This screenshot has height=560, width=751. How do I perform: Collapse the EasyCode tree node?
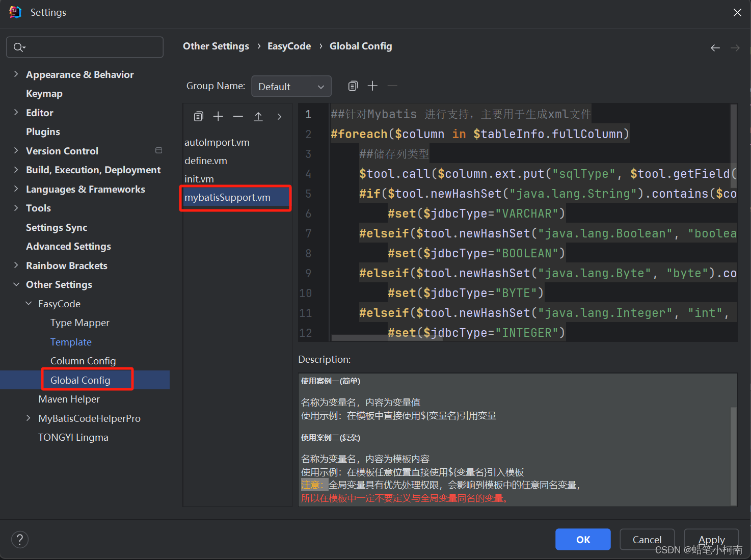click(x=29, y=303)
